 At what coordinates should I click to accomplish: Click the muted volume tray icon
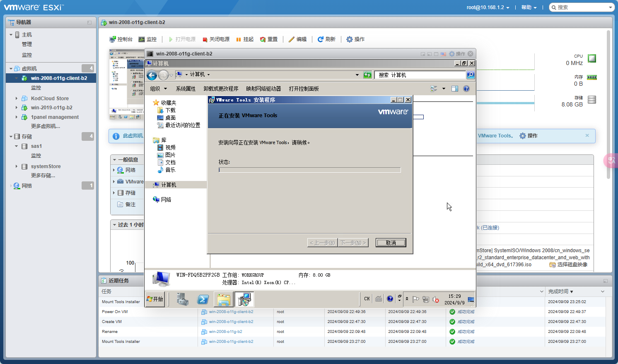pos(435,299)
